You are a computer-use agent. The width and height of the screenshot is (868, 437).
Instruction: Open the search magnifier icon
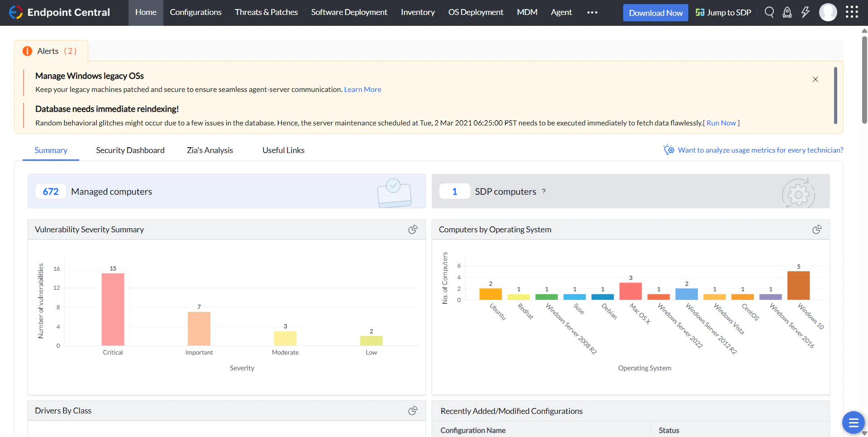pos(769,12)
